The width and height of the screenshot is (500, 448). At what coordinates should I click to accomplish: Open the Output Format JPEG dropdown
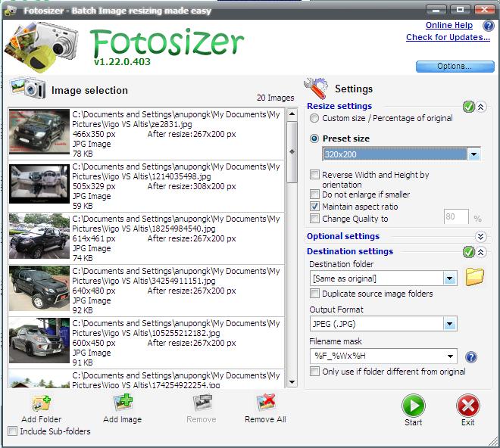pos(449,325)
